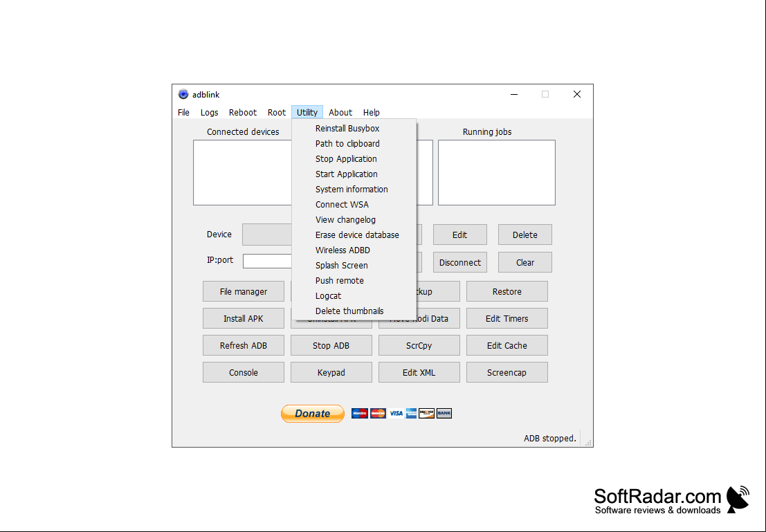The image size is (766, 532).
Task: Focus the IP:port input field
Action: click(x=268, y=261)
